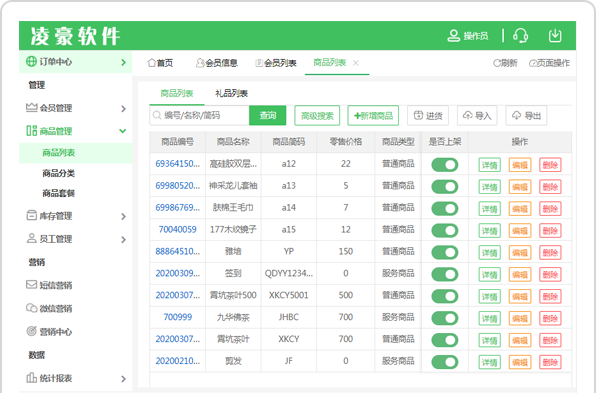Toggle 上架 switch for product a12
The height and width of the screenshot is (393, 596).
(x=445, y=165)
